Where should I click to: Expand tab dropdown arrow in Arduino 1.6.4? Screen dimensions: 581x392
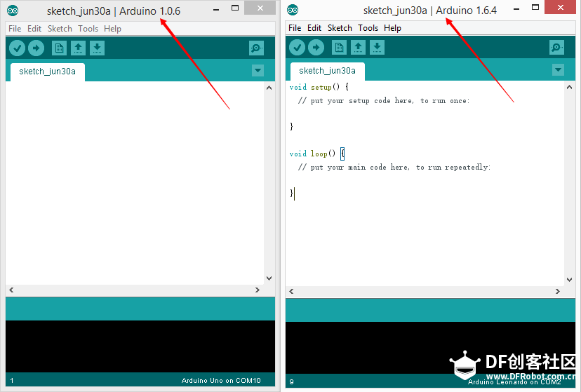click(558, 69)
